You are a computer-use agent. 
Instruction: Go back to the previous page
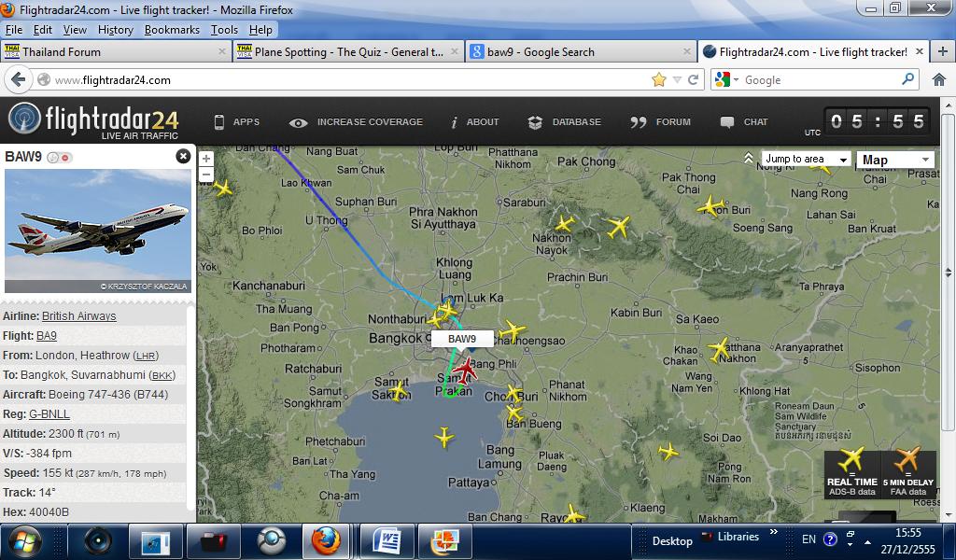pyautogui.click(x=19, y=80)
